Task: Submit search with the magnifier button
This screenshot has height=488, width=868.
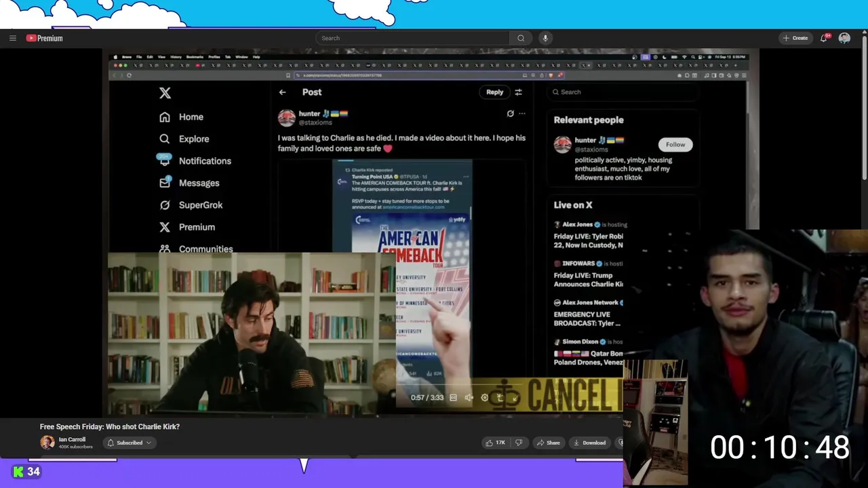Action: point(521,38)
